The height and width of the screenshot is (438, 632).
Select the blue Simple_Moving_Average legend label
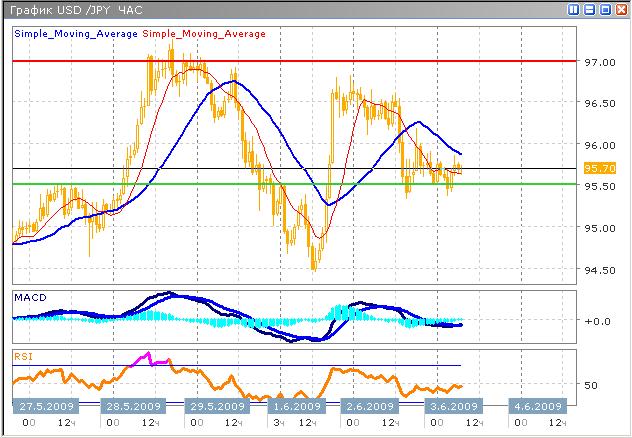[x=76, y=34]
